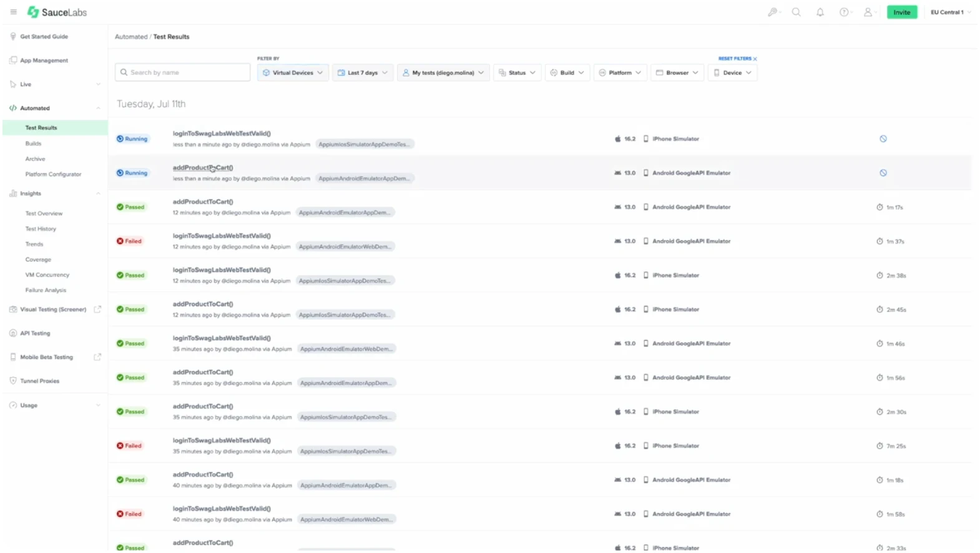Open Failure Analysis under Insights
Viewport: 980px width, 553px height.
pyautogui.click(x=46, y=290)
